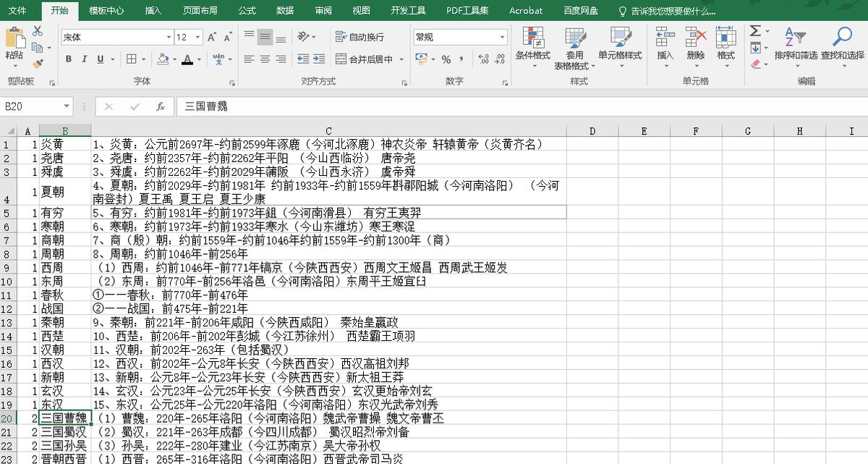Screen dimensions: 868x464
Task: Click the accounting currency format icon
Action: click(x=420, y=59)
